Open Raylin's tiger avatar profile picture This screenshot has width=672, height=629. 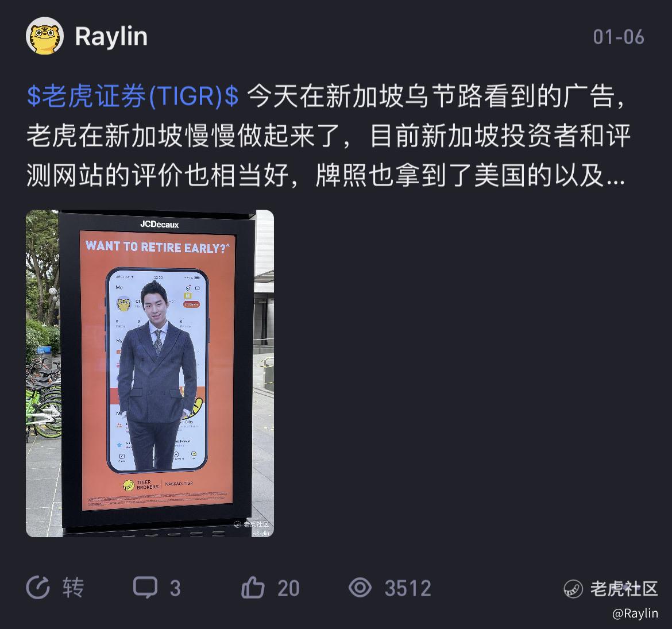[x=45, y=36]
